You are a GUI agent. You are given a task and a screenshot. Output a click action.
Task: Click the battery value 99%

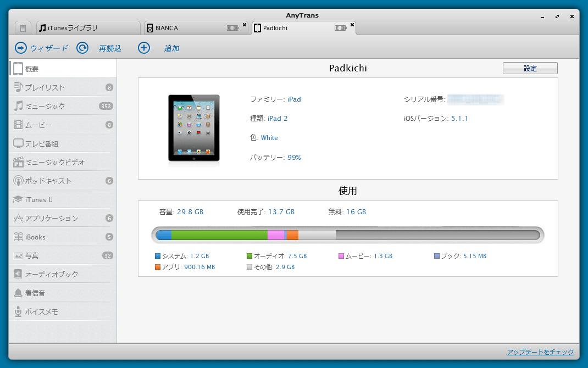click(x=295, y=158)
